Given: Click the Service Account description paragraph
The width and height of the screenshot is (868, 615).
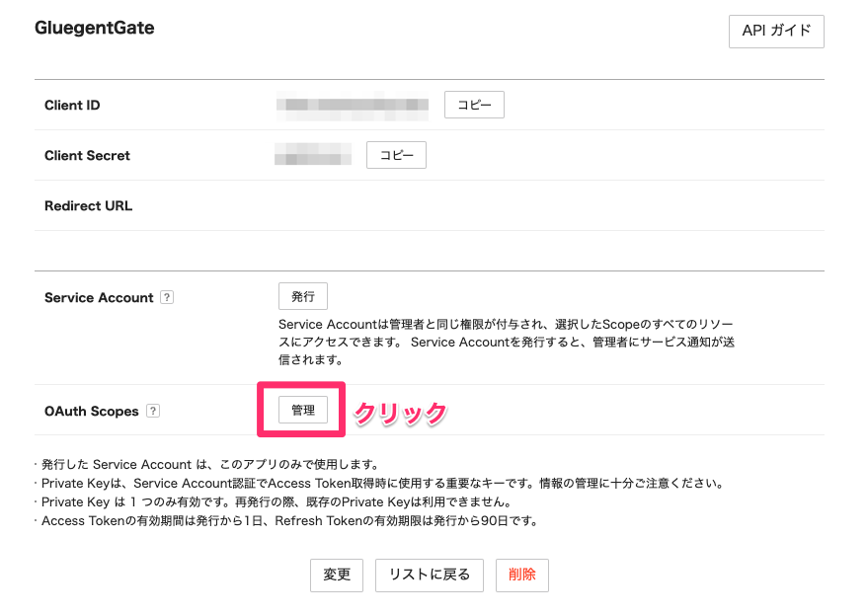Looking at the screenshot, I should click(507, 343).
